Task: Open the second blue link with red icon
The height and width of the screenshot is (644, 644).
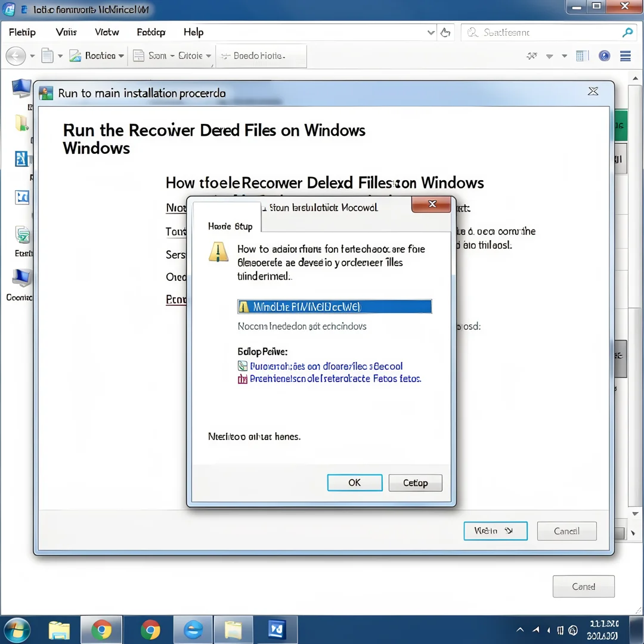Action: [336, 378]
